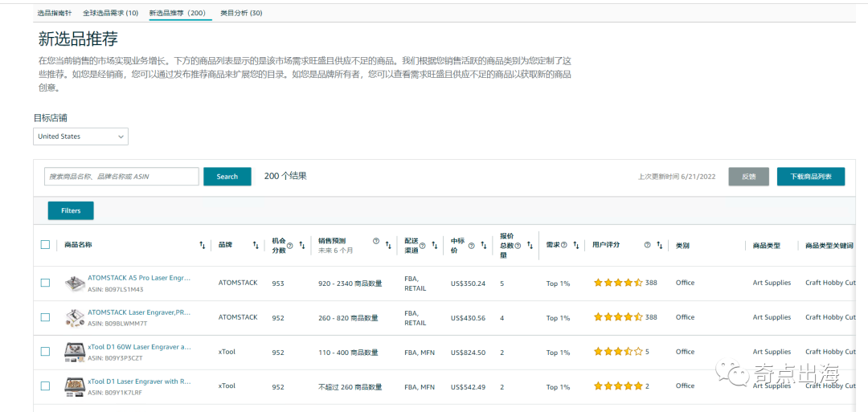Sort by 品牌 column arrows
This screenshot has width=868, height=412.
point(256,245)
